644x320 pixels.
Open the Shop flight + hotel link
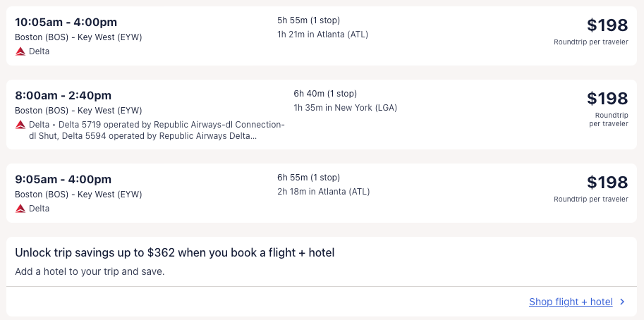(x=571, y=302)
